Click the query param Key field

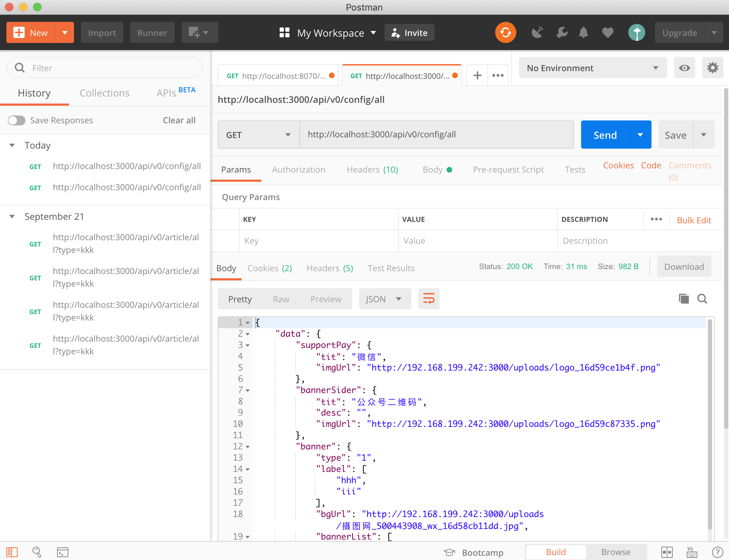point(318,241)
